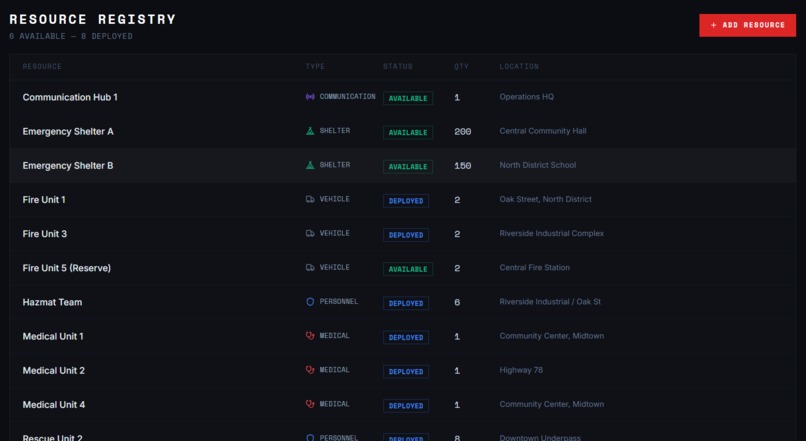
Task: Click the Central Community Hall location
Action: [x=543, y=131]
